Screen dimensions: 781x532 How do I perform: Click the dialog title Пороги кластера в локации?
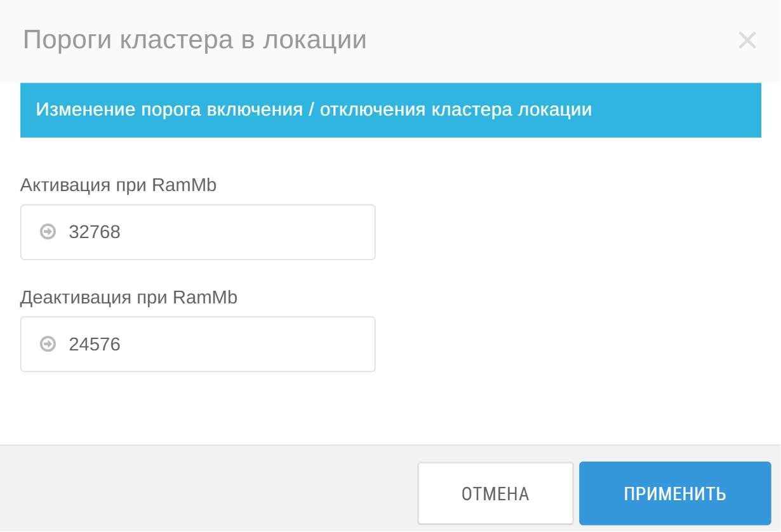(195, 39)
